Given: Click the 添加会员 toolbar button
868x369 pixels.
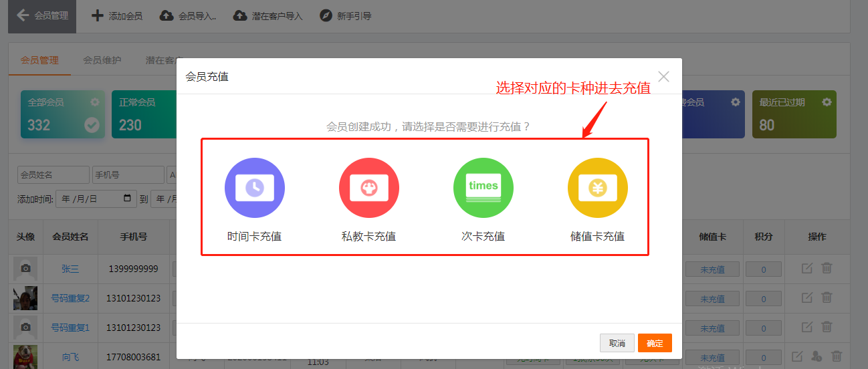Looking at the screenshot, I should [x=117, y=15].
